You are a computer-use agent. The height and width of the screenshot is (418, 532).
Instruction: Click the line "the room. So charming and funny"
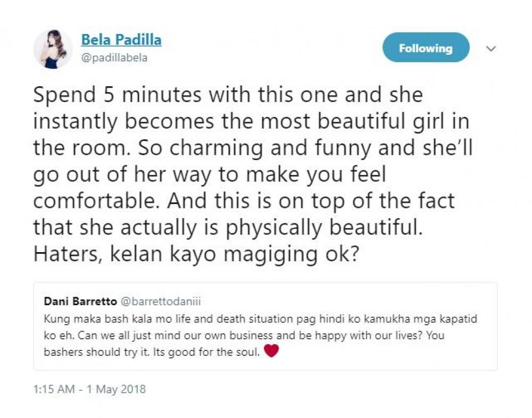(x=252, y=147)
